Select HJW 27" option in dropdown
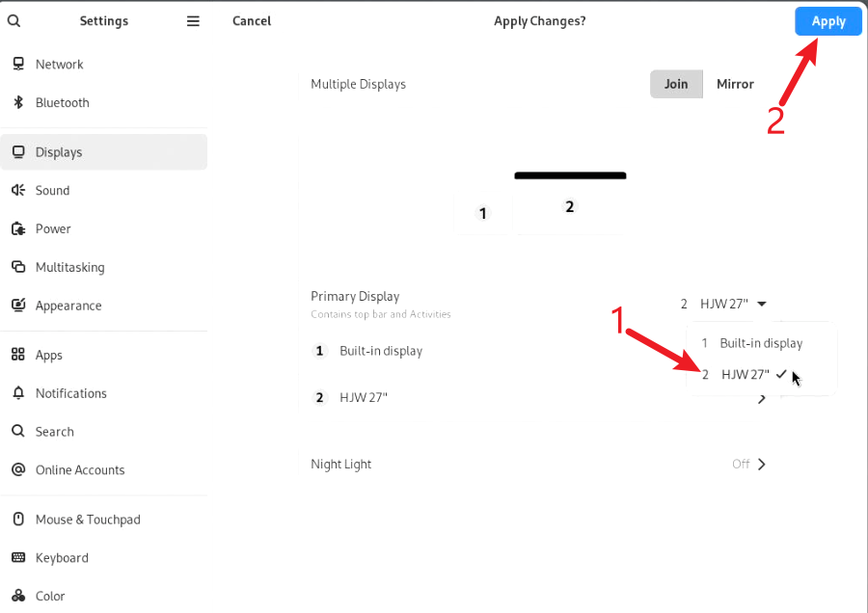 (x=745, y=375)
